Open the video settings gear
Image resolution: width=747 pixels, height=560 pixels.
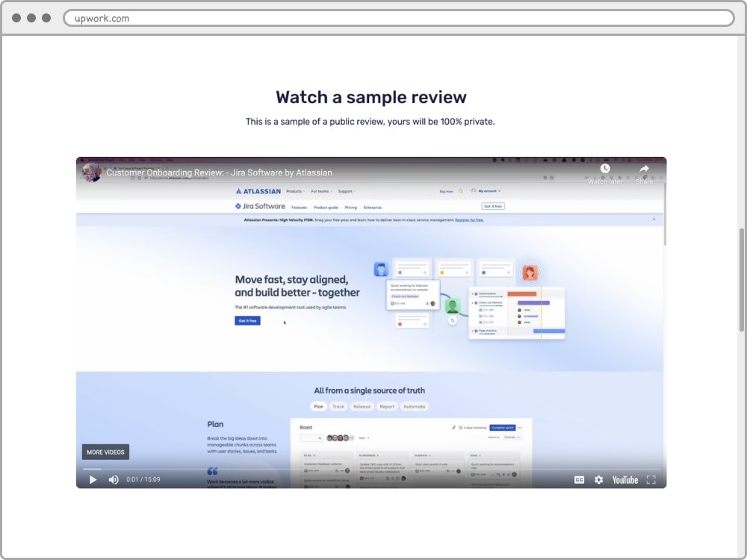pyautogui.click(x=599, y=479)
